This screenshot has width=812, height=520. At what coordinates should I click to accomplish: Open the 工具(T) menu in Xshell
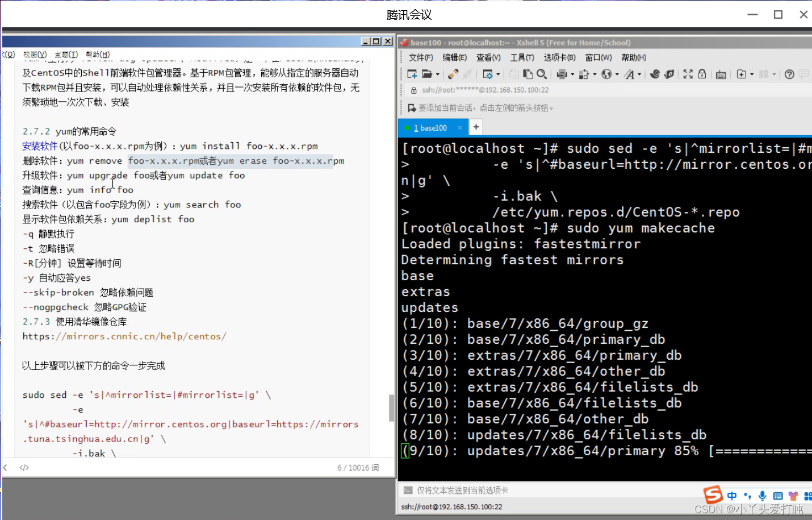(x=522, y=57)
